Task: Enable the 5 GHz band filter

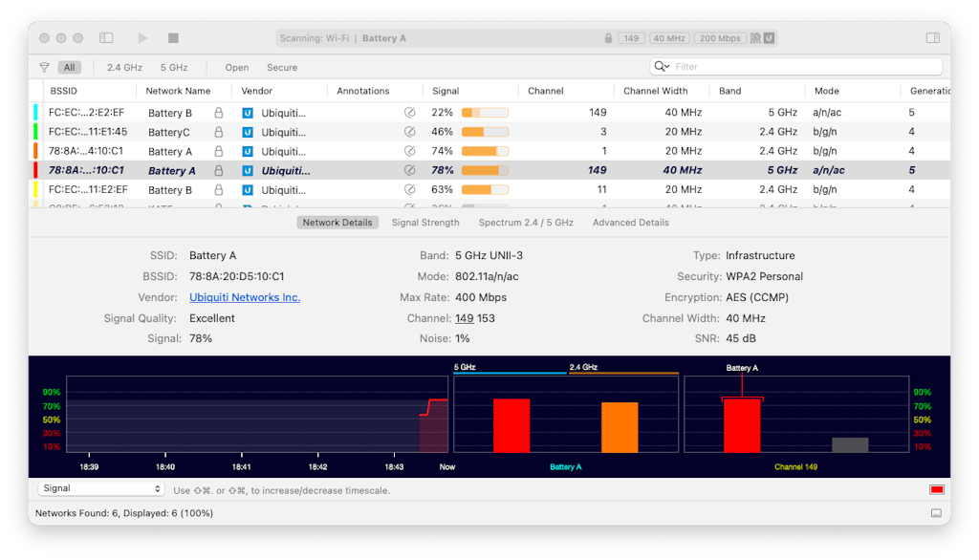Action: pos(174,68)
